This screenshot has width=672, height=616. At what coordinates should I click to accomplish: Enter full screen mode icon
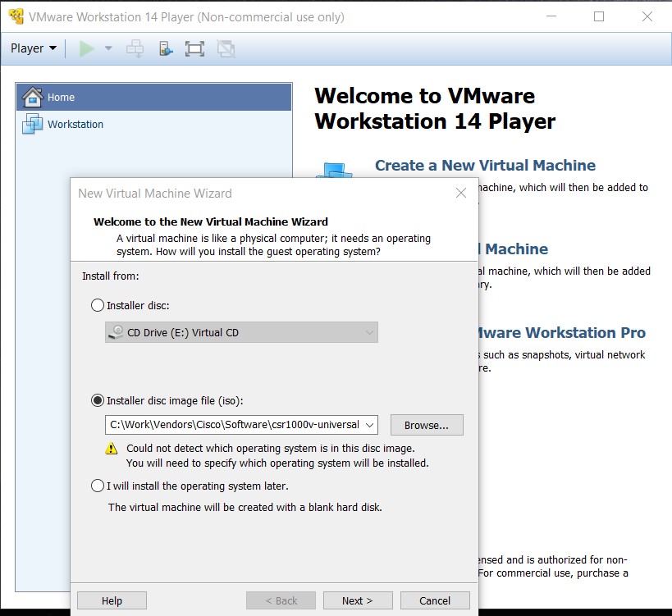[x=194, y=48]
